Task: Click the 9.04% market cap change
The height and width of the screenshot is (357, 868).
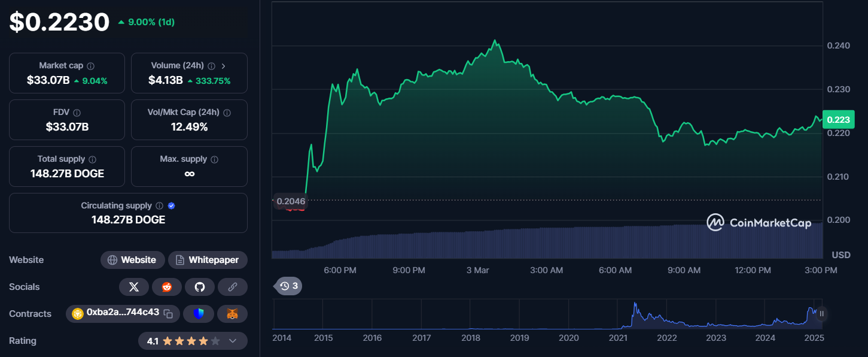Action: pos(90,81)
